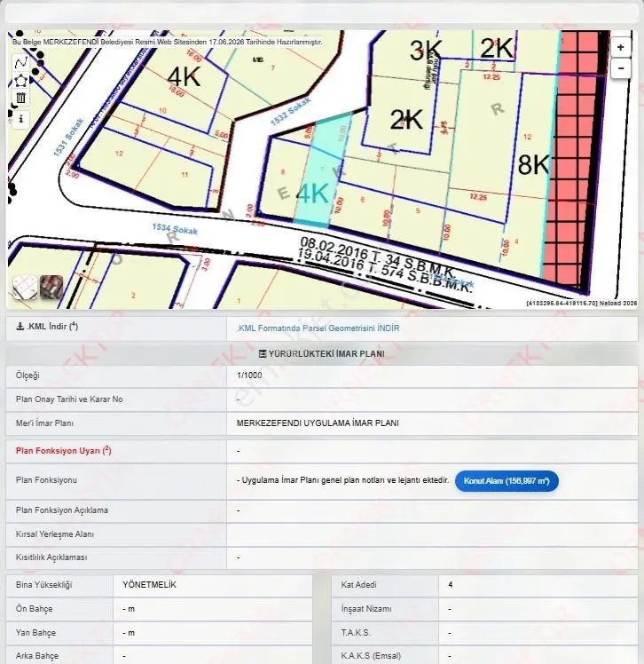Image resolution: width=644 pixels, height=664 pixels.
Task: Switch to the plan map base layer thumbnail
Action: pyautogui.click(x=25, y=287)
